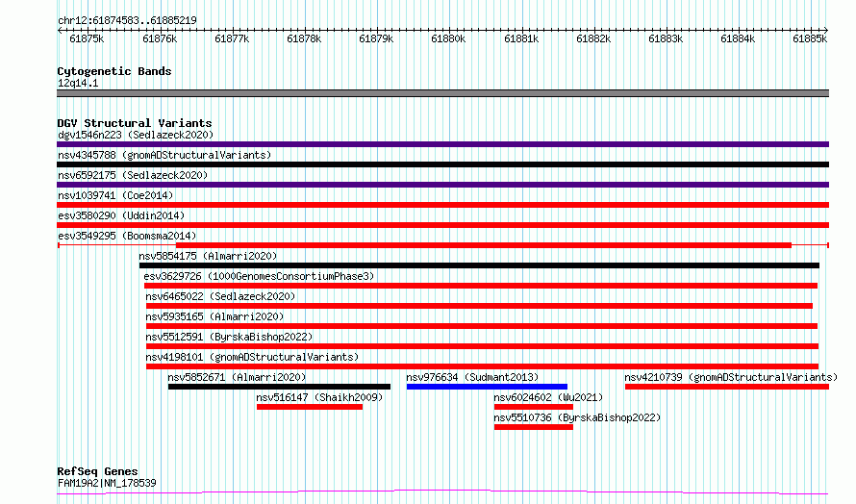Open nsv4210739 (gnomADStructuralVariants) label
This screenshot has width=856, height=504.
pyautogui.click(x=731, y=377)
